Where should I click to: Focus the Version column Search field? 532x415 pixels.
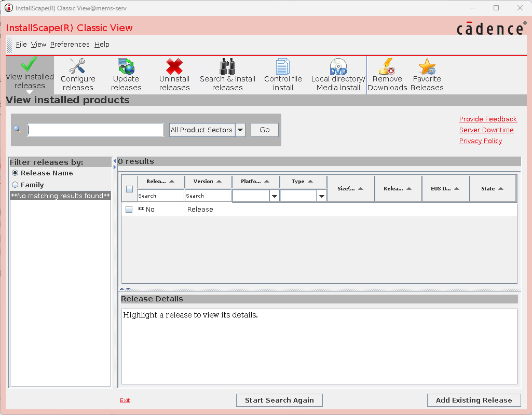point(208,196)
